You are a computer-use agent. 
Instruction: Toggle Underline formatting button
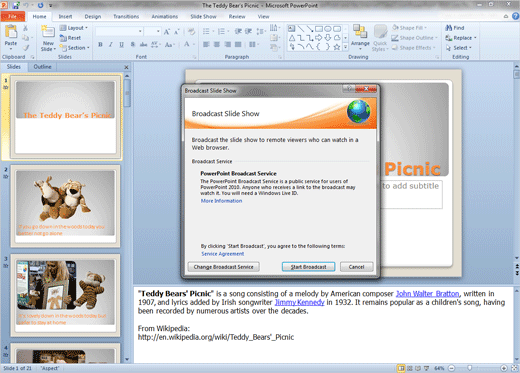click(121, 45)
